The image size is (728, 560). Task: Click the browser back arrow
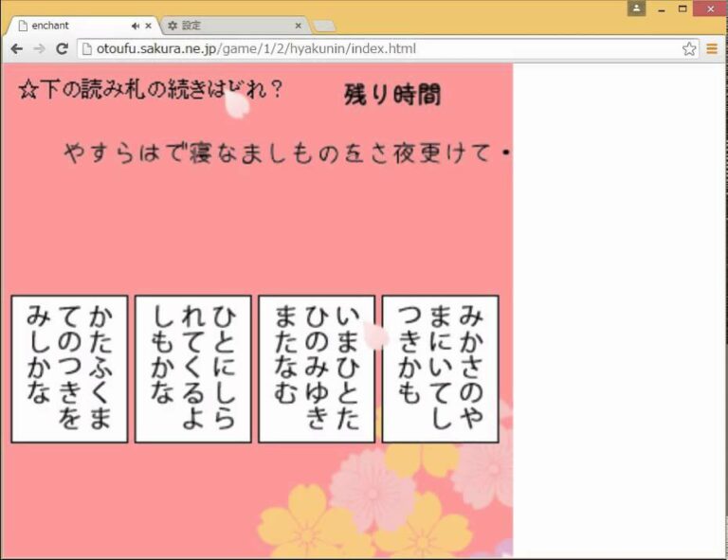tap(16, 49)
